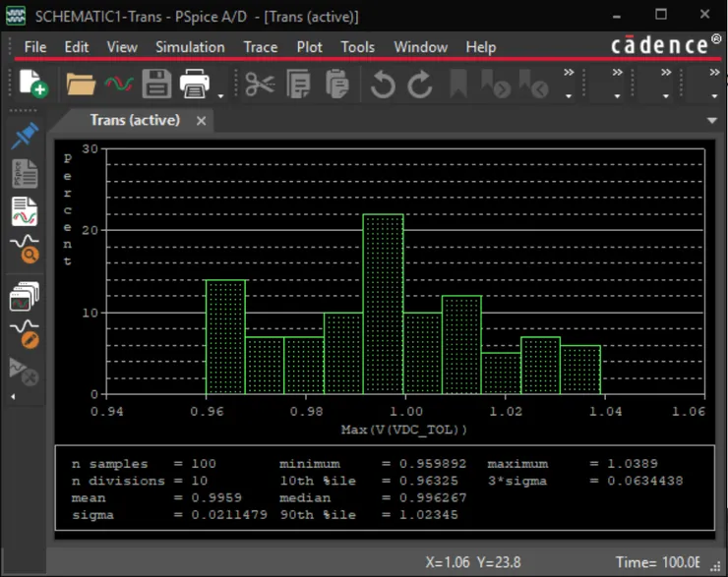Print the plot with the printer icon

195,85
